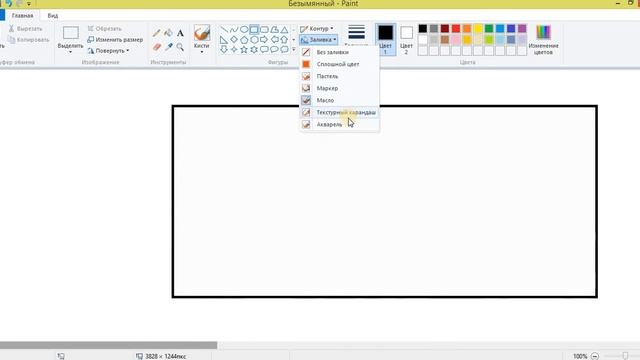The width and height of the screenshot is (640, 360).
Task: Select the highlighted rectangle shape
Action: click(254, 29)
